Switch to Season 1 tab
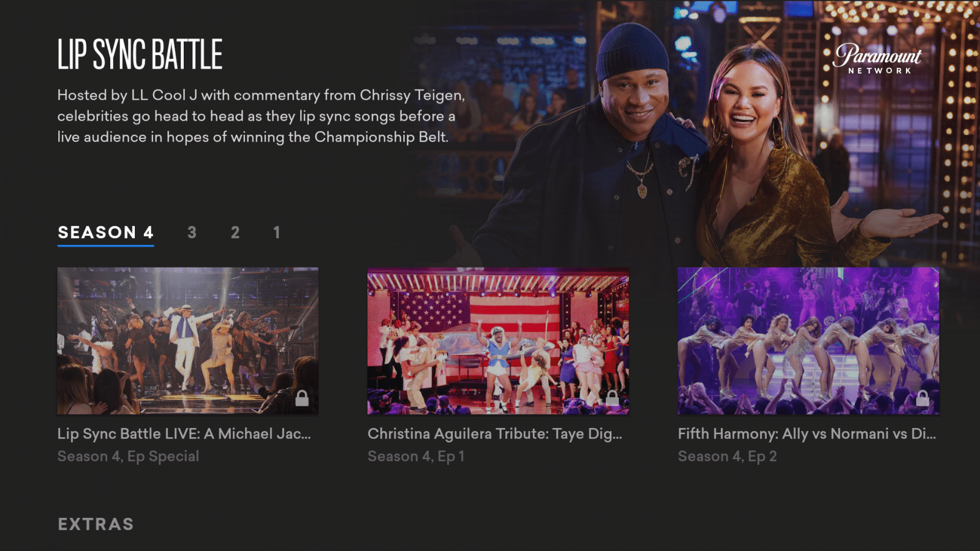This screenshot has width=980, height=551. (x=277, y=233)
